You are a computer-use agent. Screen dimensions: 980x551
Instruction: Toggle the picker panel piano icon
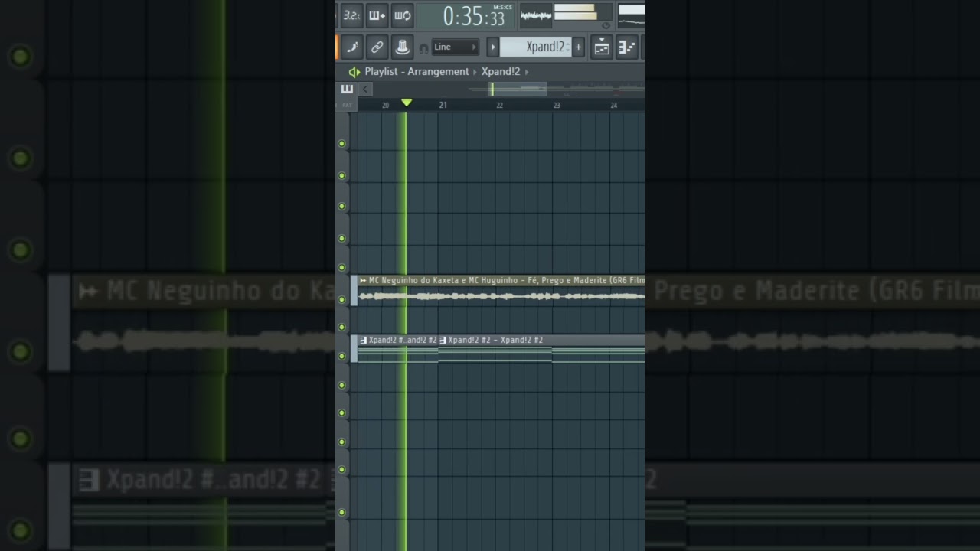[x=347, y=89]
